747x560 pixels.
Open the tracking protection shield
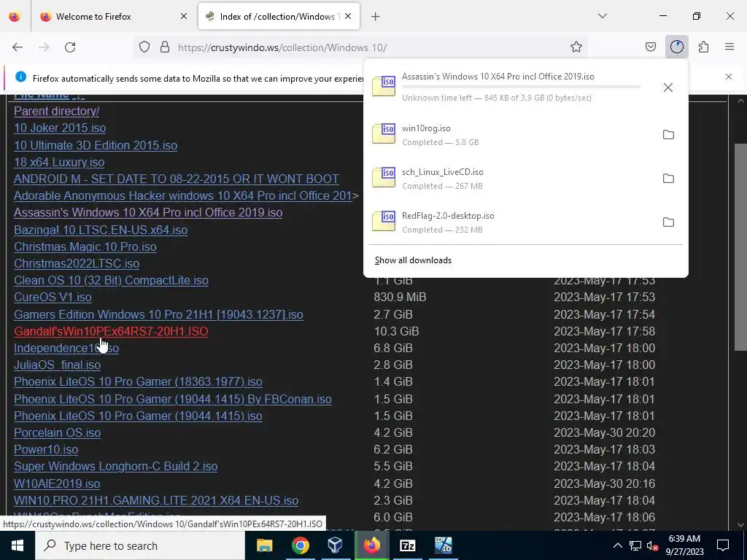click(144, 47)
